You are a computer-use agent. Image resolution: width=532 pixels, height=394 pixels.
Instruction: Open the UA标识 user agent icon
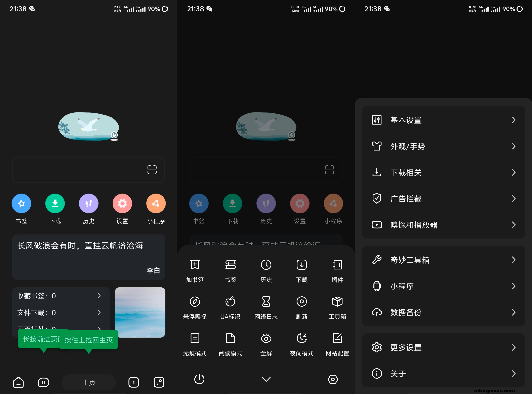[x=230, y=302]
